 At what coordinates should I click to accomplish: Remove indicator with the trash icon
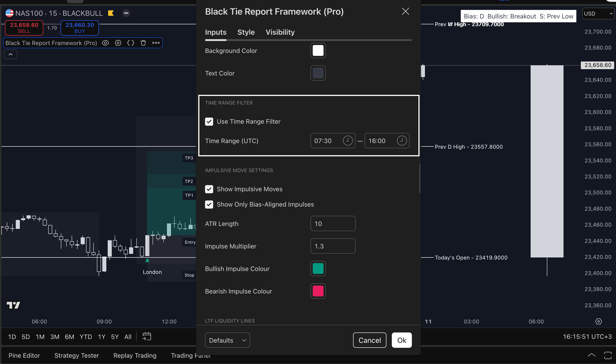[x=143, y=43]
